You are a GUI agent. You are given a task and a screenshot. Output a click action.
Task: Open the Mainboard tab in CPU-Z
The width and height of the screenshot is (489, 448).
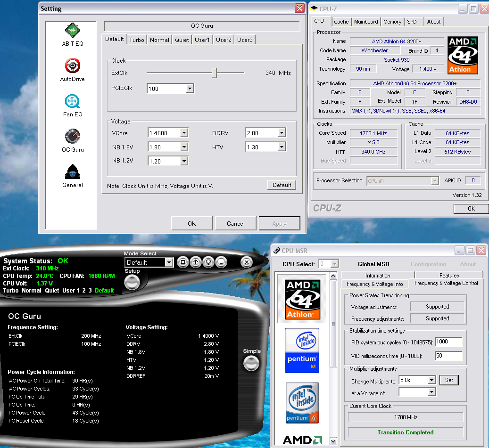(x=366, y=22)
